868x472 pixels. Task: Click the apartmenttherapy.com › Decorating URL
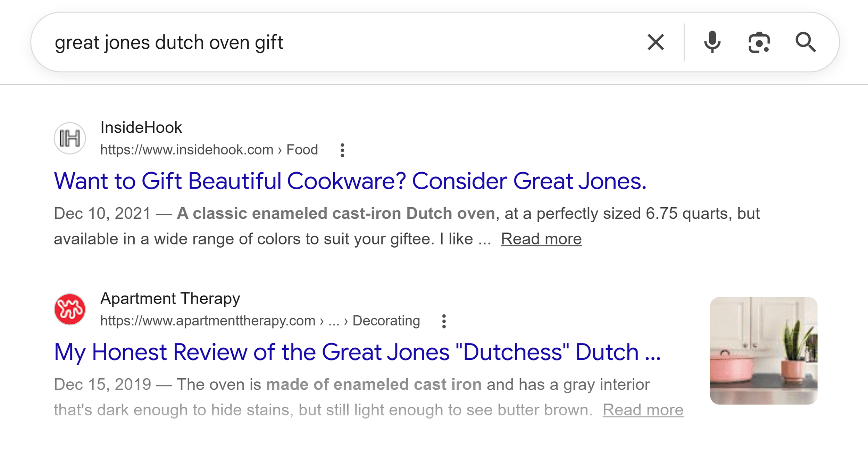tap(260, 321)
